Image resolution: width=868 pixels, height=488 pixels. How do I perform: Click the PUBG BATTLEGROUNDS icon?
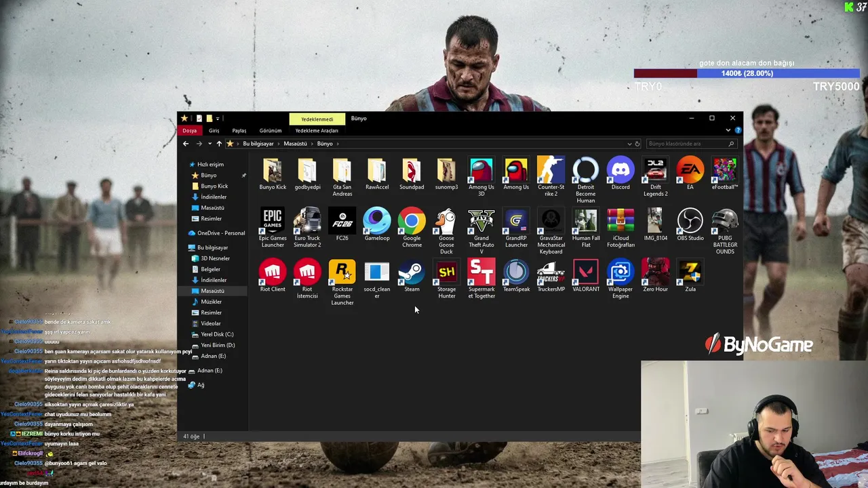pos(725,231)
